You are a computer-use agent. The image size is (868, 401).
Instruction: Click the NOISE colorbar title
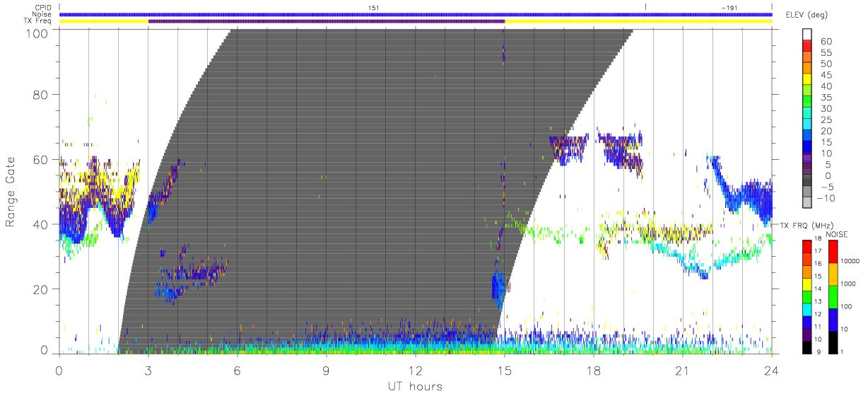(838, 234)
